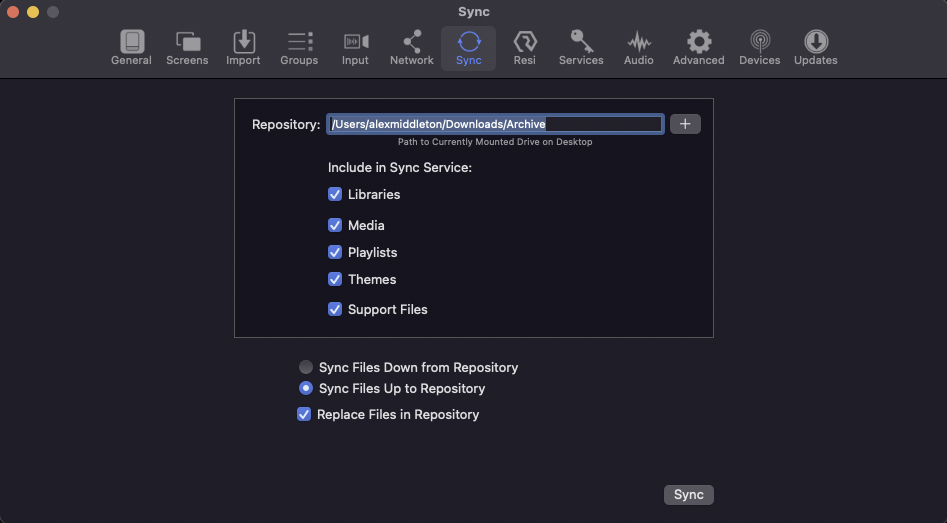Open the Services preferences pane
Screen dimensions: 947x523
[581, 48]
